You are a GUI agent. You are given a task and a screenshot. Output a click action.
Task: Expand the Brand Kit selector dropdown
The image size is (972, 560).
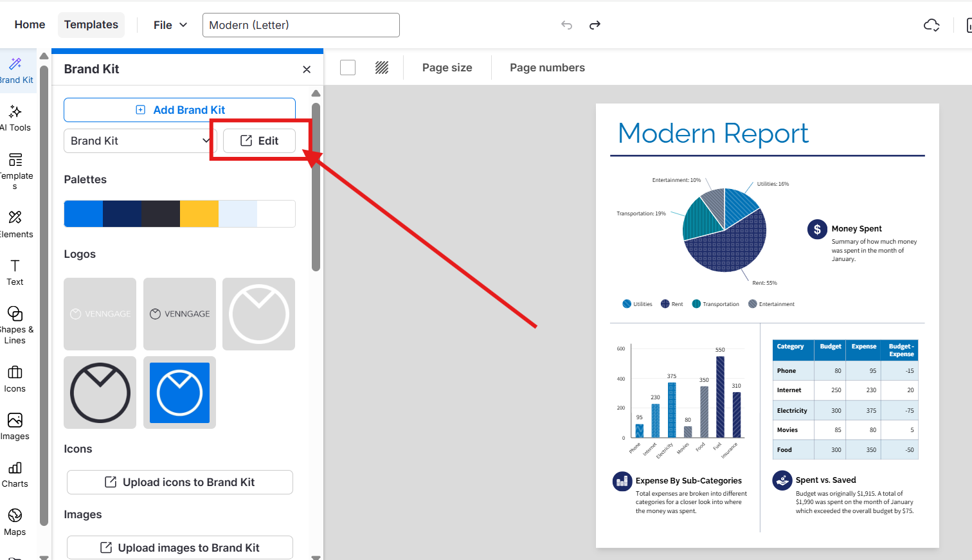140,141
